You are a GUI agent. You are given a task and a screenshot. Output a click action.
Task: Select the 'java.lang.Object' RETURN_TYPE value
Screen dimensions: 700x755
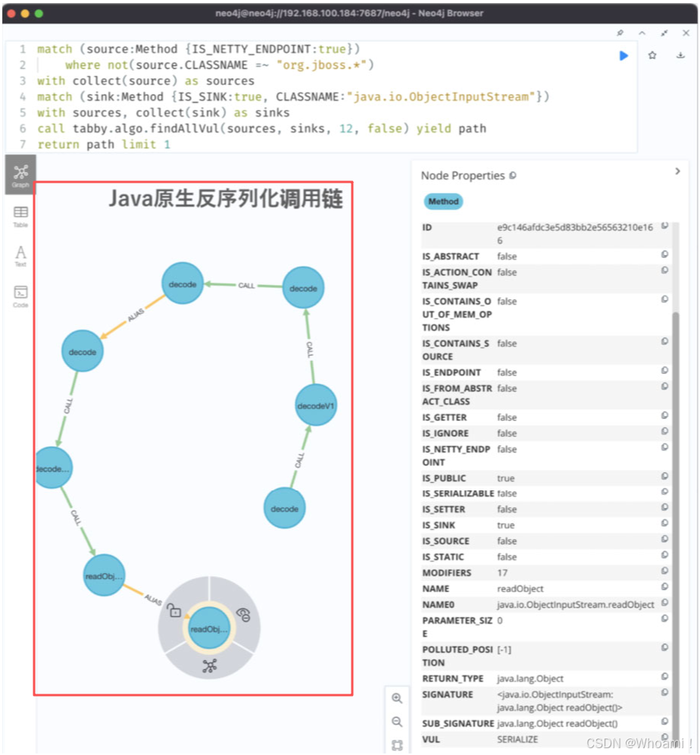pos(530,678)
